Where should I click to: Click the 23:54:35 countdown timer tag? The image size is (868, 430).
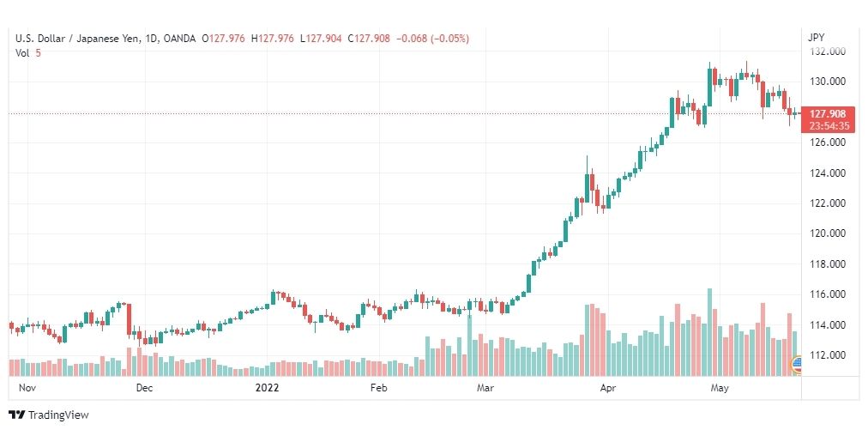(828, 126)
